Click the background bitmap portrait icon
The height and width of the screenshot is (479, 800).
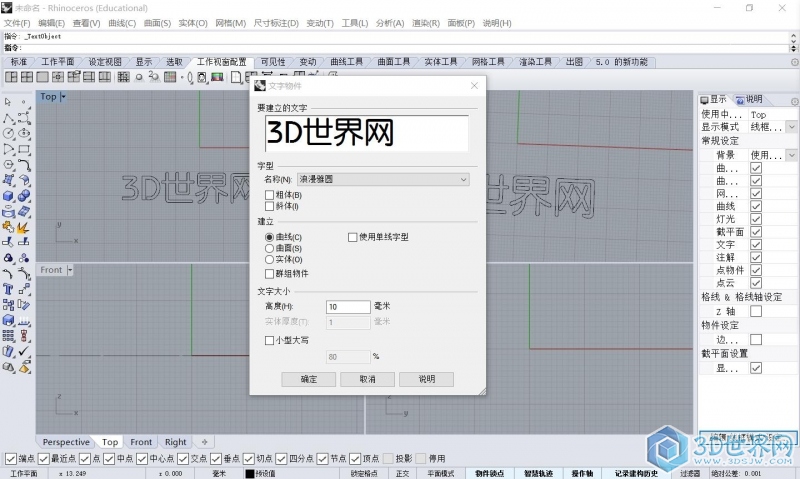pyautogui.click(x=202, y=77)
